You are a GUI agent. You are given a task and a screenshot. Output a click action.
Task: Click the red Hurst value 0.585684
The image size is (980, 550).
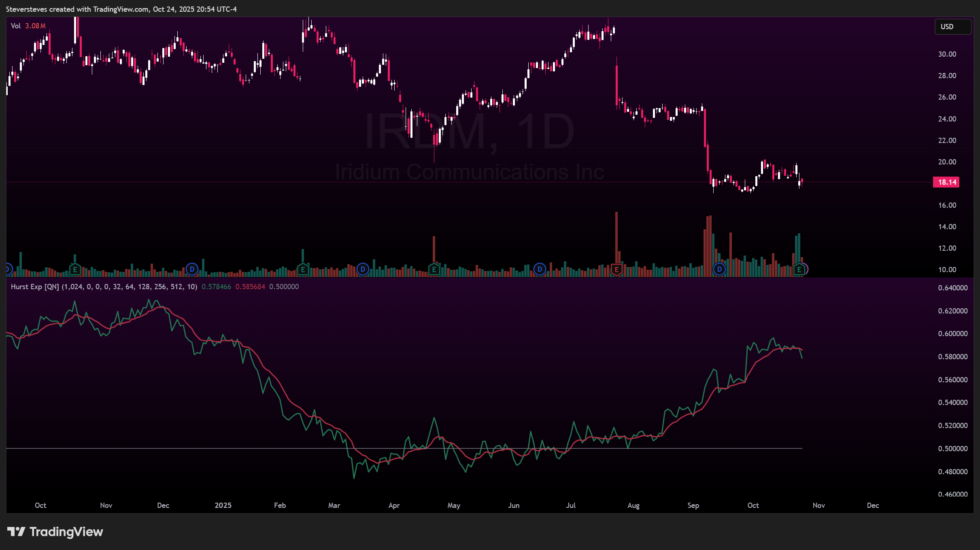250,287
